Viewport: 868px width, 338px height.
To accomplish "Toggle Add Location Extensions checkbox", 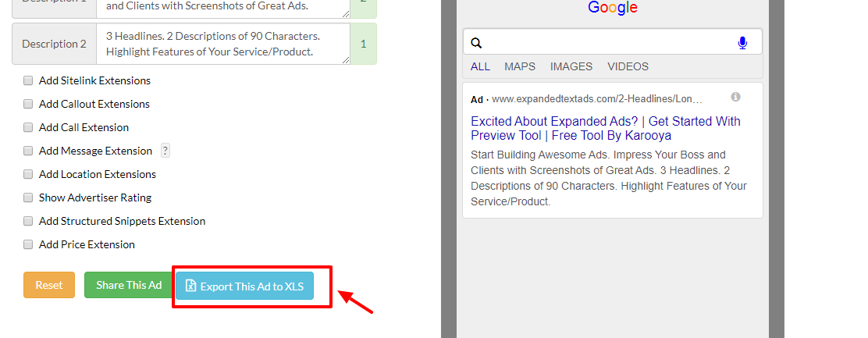I will click(x=28, y=174).
